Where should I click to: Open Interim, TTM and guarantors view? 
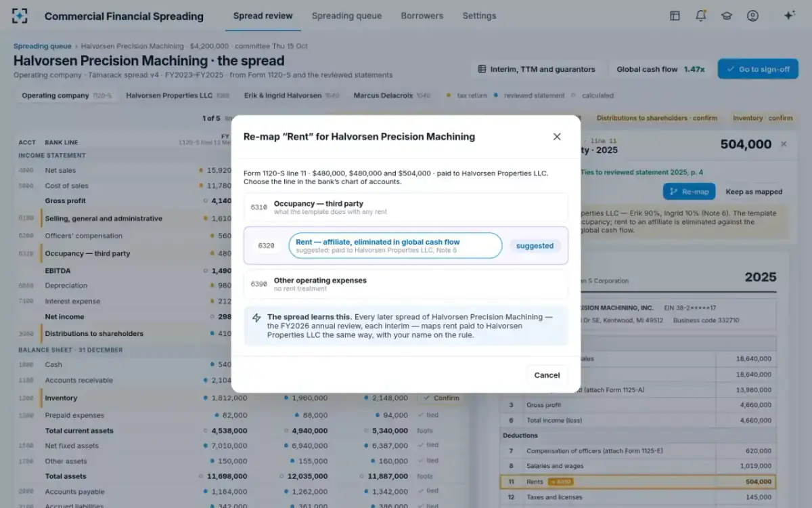coord(537,69)
